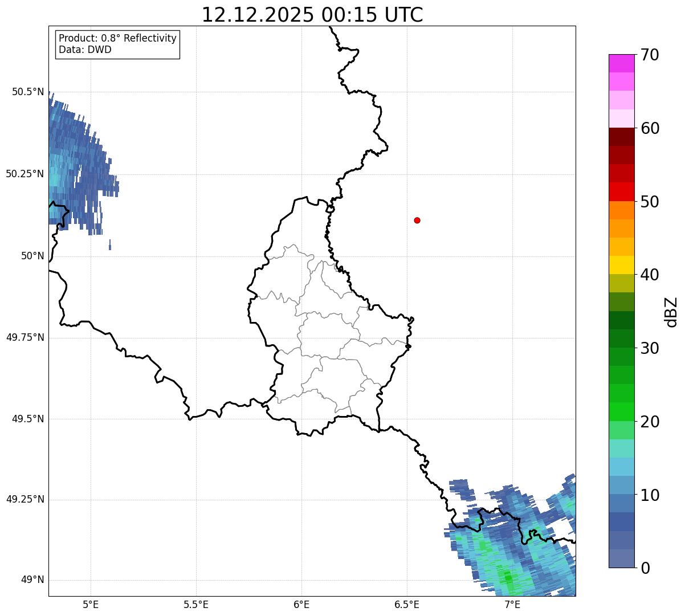Click the olive swatch just below 40
The height and width of the screenshot is (616, 685).
[x=621, y=283]
